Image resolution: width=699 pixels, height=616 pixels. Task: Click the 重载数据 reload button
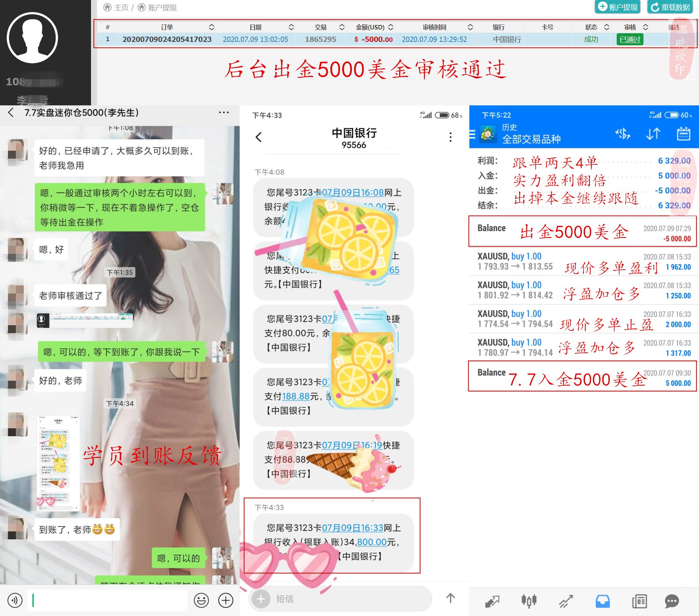tap(670, 7)
